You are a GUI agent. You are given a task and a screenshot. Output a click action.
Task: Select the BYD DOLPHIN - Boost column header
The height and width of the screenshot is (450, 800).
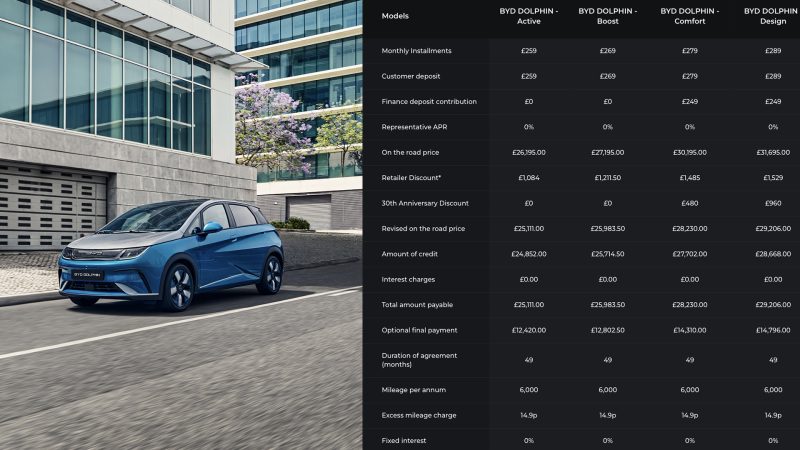click(607, 16)
